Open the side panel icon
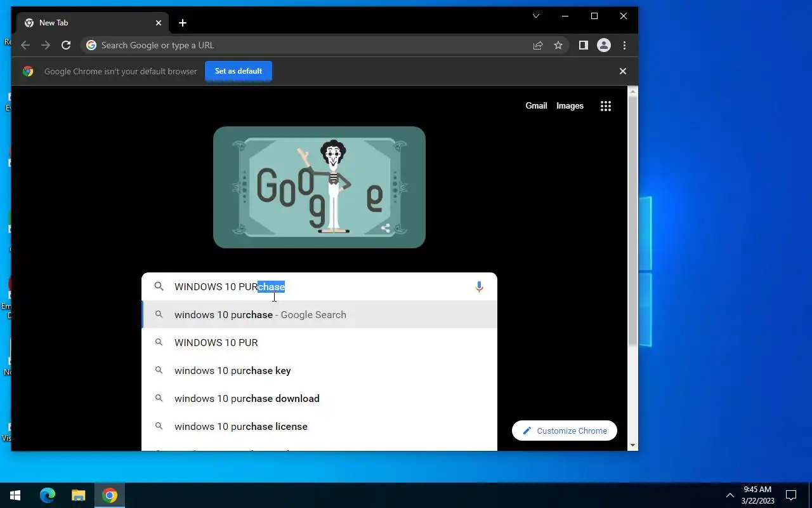Screen dimensions: 812x508 (x=584, y=45)
